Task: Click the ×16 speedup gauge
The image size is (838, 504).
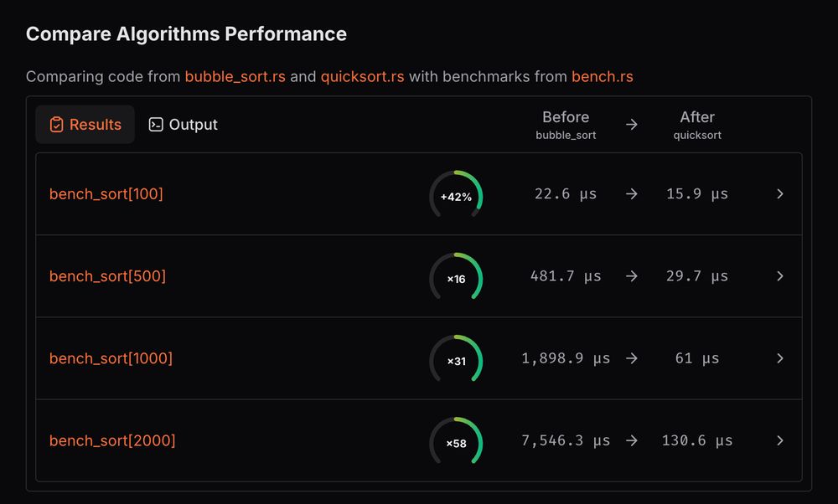Action: coord(456,277)
